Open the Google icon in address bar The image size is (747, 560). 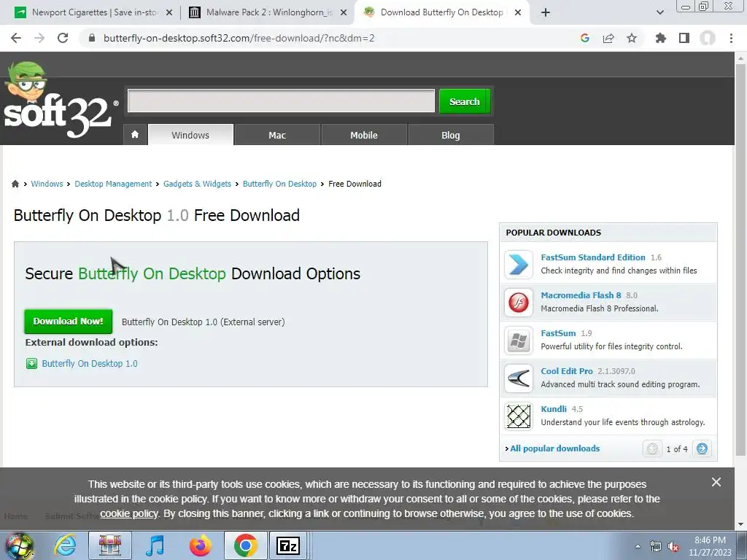click(585, 38)
